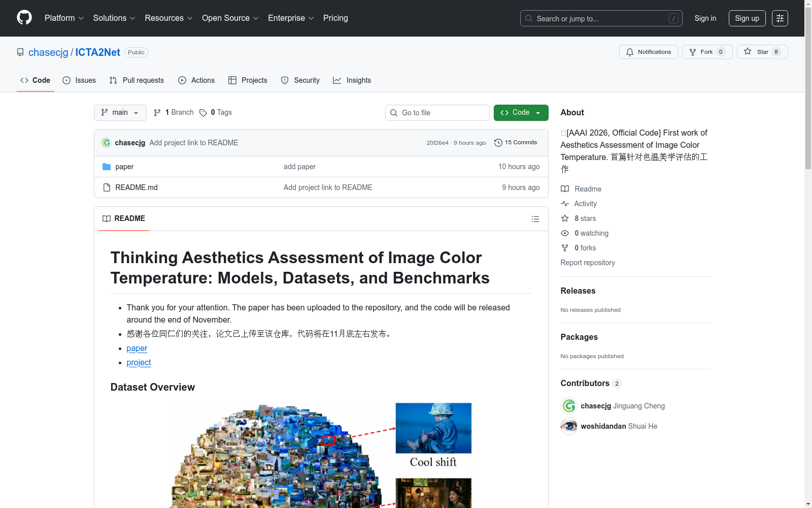Click the Dataset Overview heading
812x508 pixels.
[153, 387]
